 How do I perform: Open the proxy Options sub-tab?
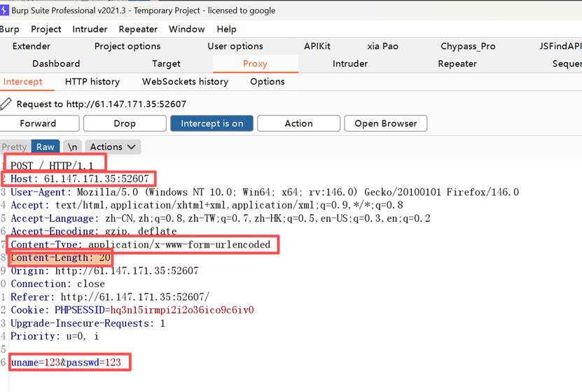pos(268,82)
